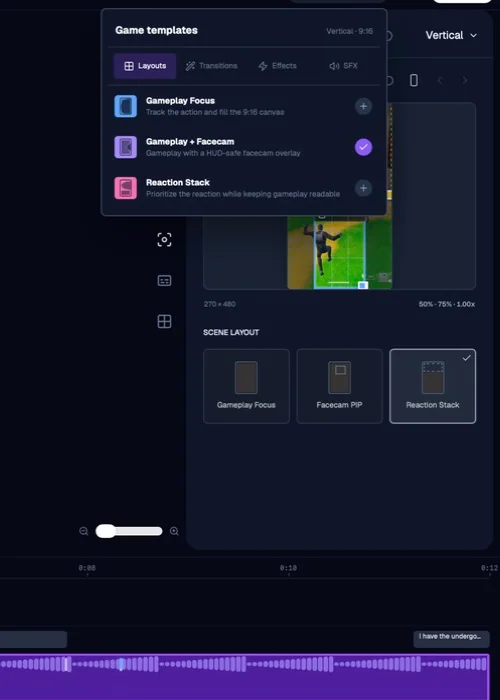Click the zoom in magnifier icon
This screenshot has height=700, width=500.
point(174,531)
